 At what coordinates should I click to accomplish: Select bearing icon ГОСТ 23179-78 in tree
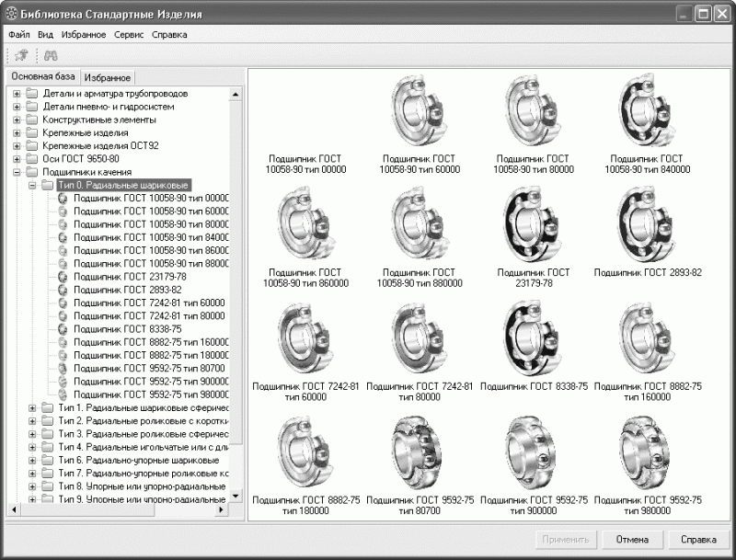point(63,277)
